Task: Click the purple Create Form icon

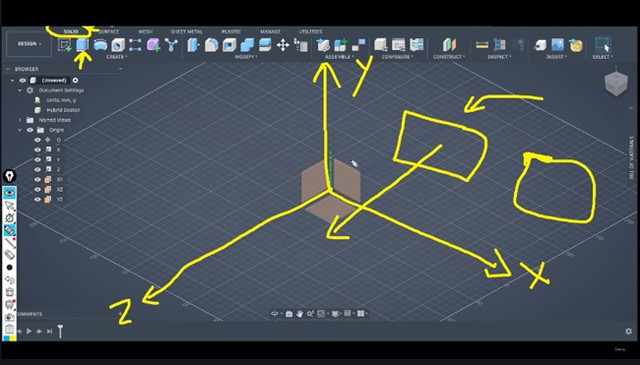Action: tap(153, 45)
